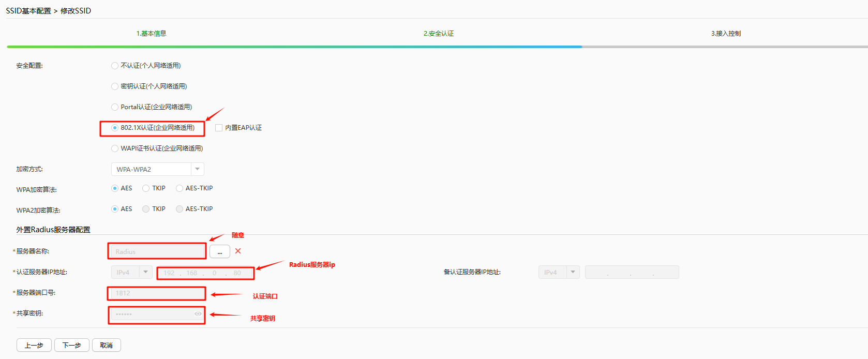The height and width of the screenshot is (359, 868).
Task: Expand the IPv4 dropdown for auth server
Action: pos(146,272)
